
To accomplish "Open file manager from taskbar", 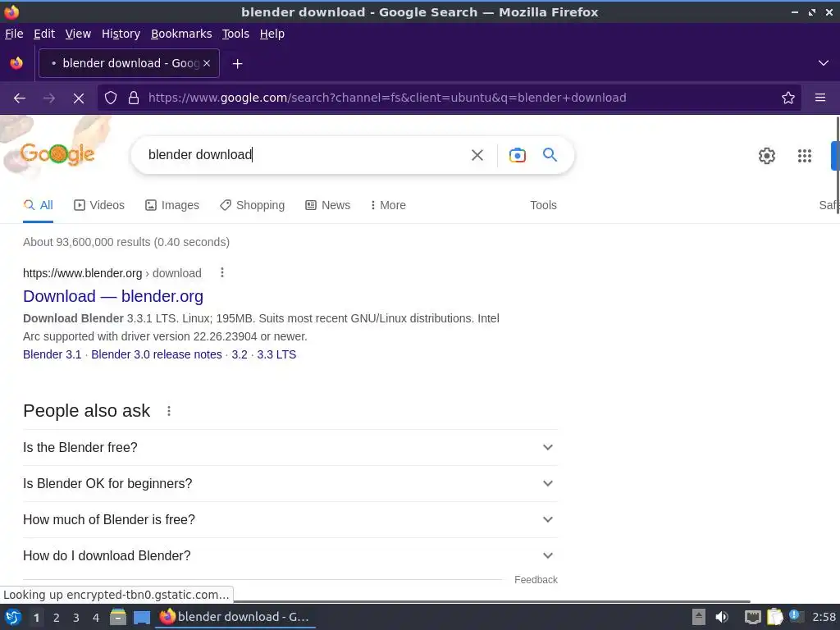I will 118,617.
